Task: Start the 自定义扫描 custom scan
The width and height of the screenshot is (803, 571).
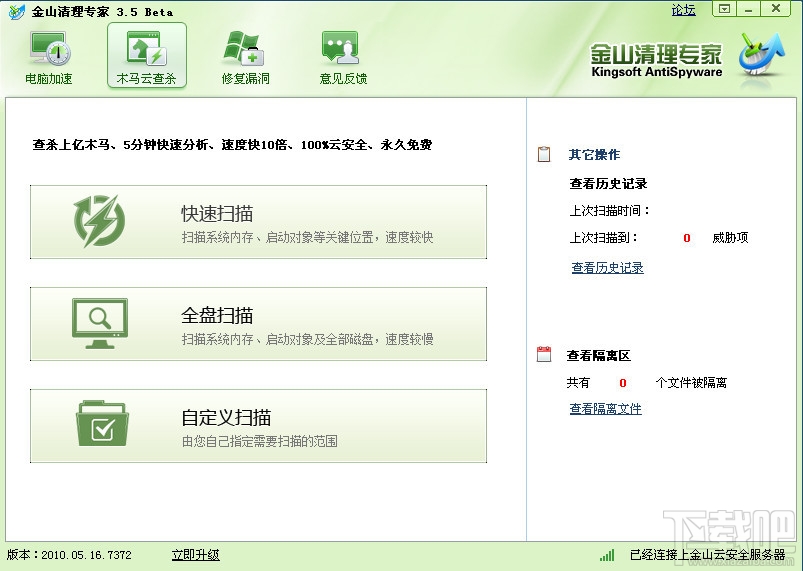Action: [x=258, y=426]
